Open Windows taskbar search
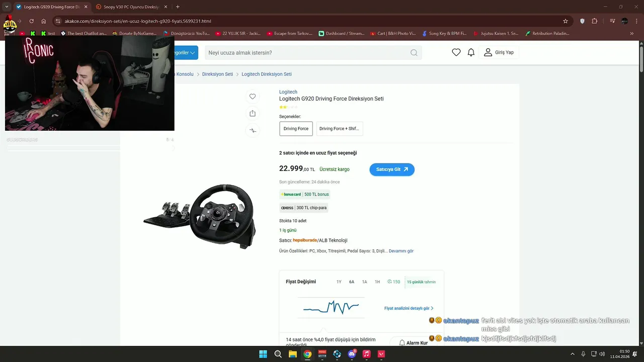The image size is (644, 362). click(278, 354)
